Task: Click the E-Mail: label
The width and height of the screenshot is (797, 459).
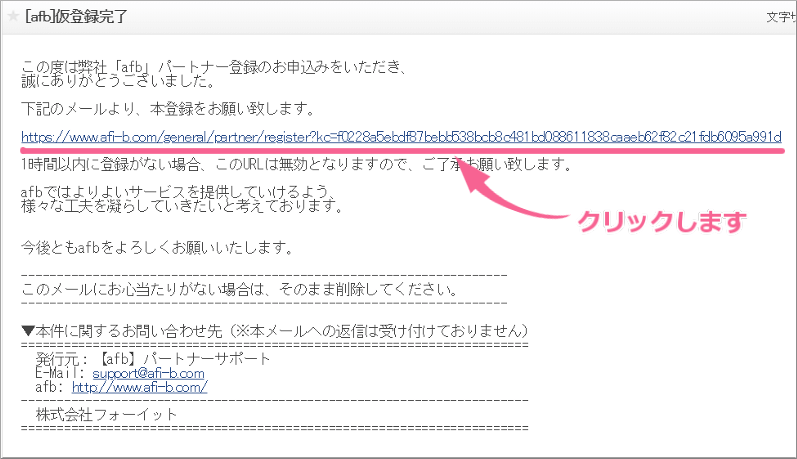Action: coord(61,374)
